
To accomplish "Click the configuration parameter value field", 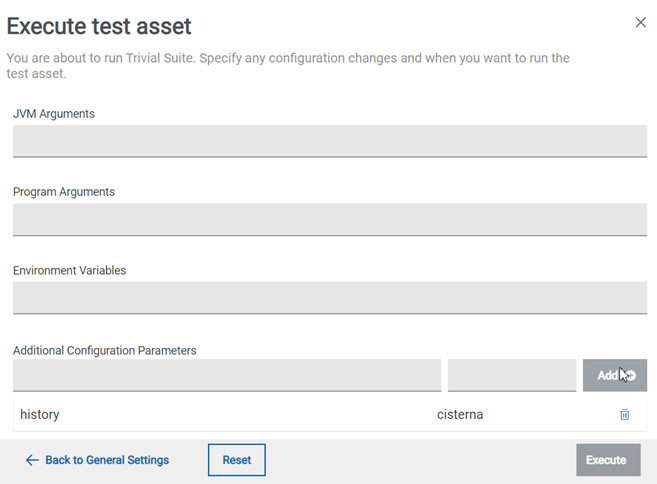I will coord(512,375).
